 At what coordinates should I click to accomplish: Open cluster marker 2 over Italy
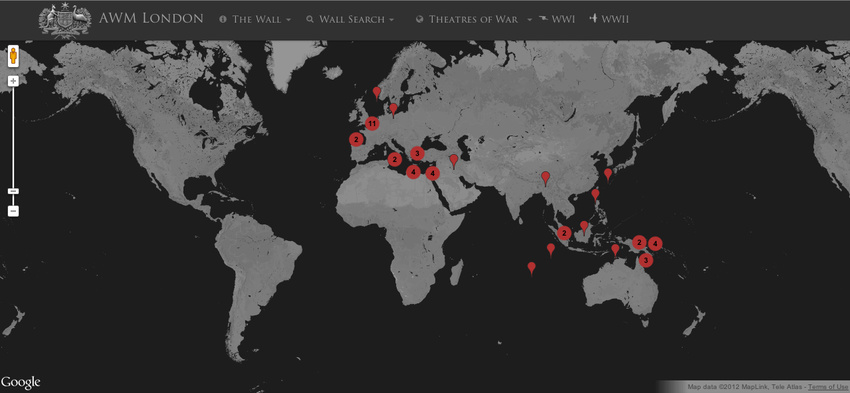point(395,159)
